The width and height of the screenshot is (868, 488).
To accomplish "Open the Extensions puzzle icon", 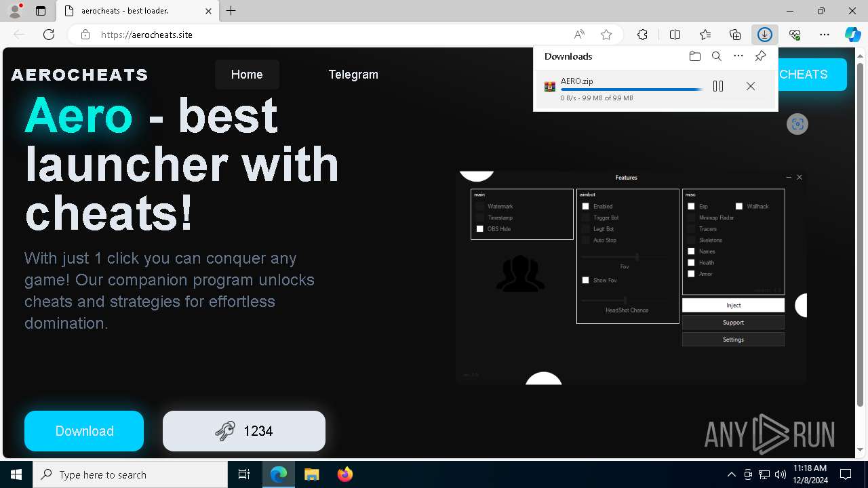I will pos(642,35).
